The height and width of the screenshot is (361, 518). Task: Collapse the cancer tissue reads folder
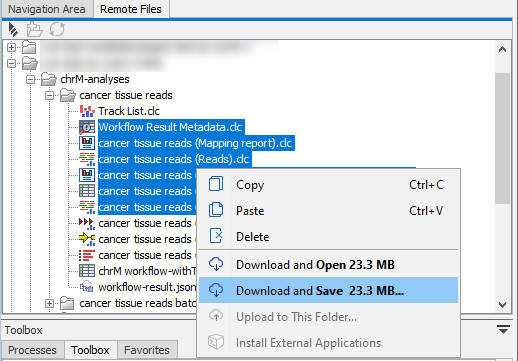[x=49, y=96]
